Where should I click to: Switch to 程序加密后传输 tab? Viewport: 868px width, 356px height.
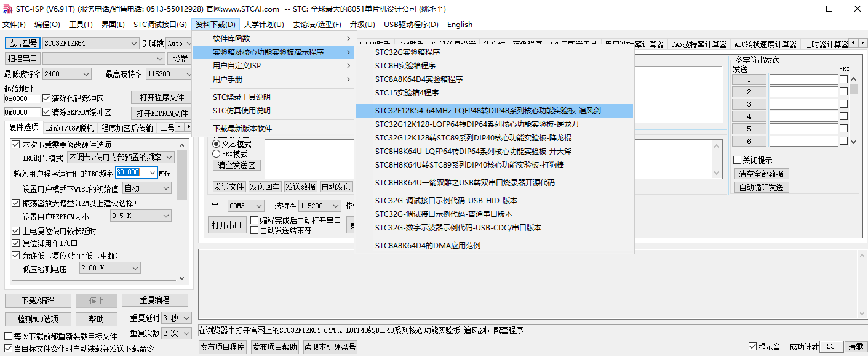(127, 128)
